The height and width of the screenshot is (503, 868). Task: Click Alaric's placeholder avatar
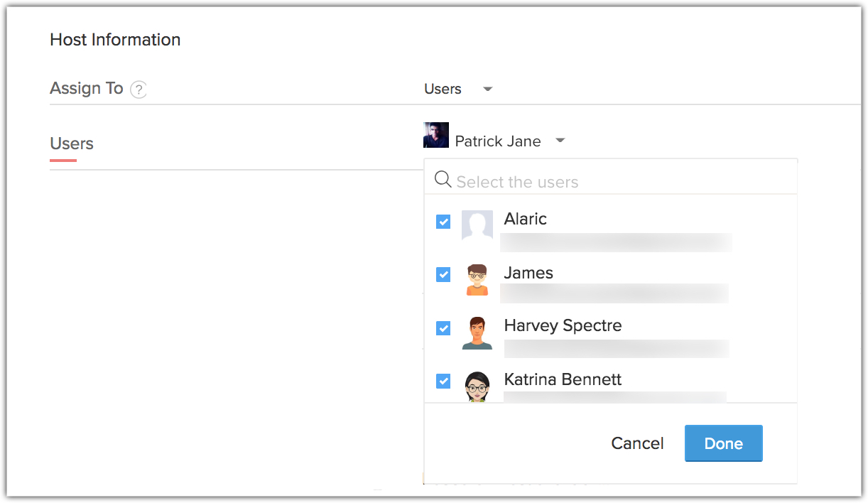(477, 225)
